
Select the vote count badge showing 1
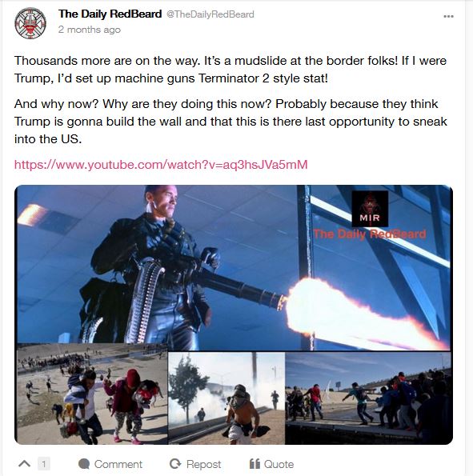[44, 464]
